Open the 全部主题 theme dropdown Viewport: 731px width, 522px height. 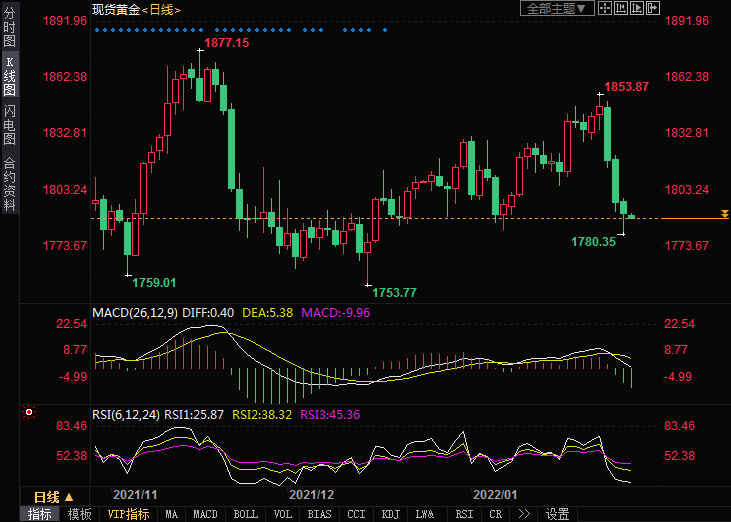click(557, 9)
